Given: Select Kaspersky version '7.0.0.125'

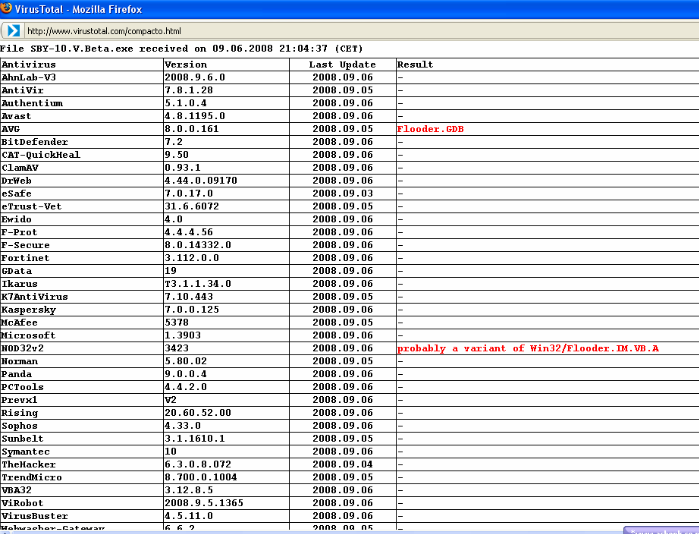Looking at the screenshot, I should (192, 310).
